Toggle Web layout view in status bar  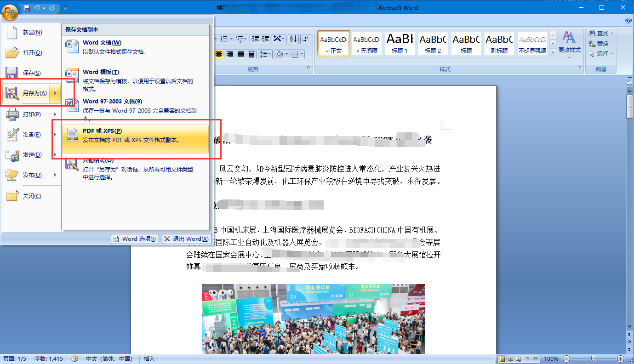click(x=518, y=359)
